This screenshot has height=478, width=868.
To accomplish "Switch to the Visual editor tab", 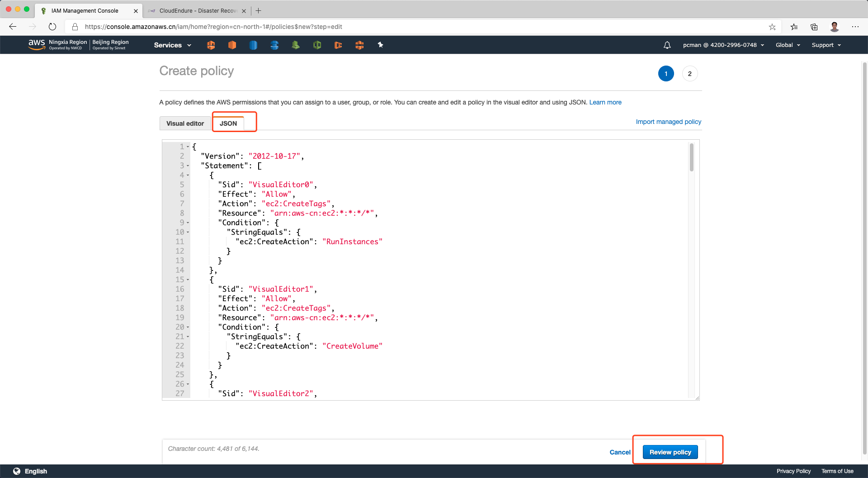I will (185, 123).
